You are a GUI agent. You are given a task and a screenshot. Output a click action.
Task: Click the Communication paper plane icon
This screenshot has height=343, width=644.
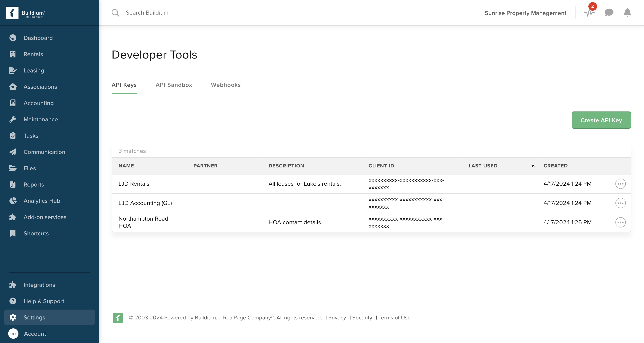(13, 152)
